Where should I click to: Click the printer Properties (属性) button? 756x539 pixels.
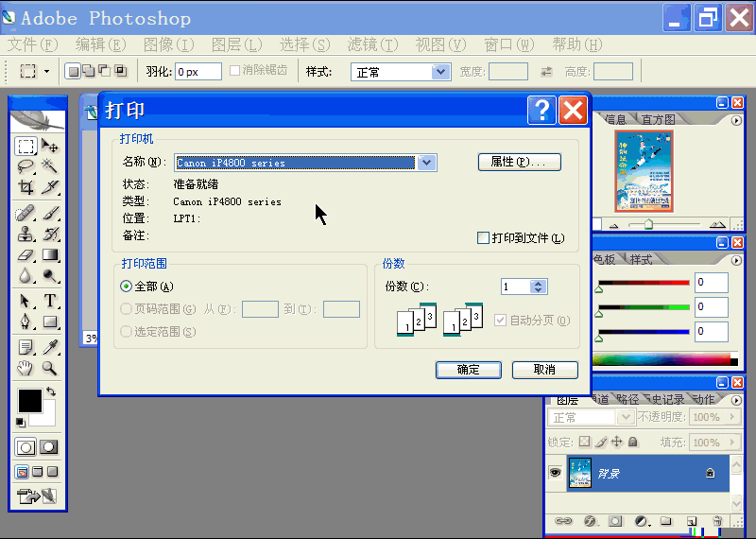point(519,162)
